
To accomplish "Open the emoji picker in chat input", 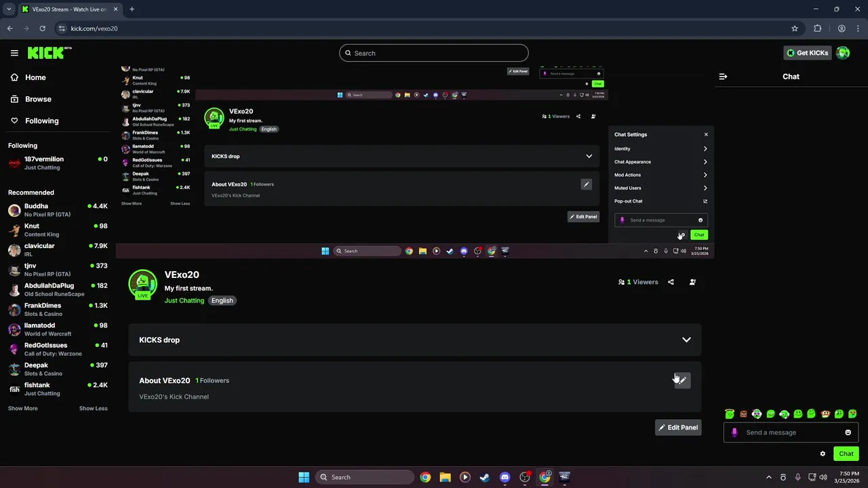I will coord(848,432).
